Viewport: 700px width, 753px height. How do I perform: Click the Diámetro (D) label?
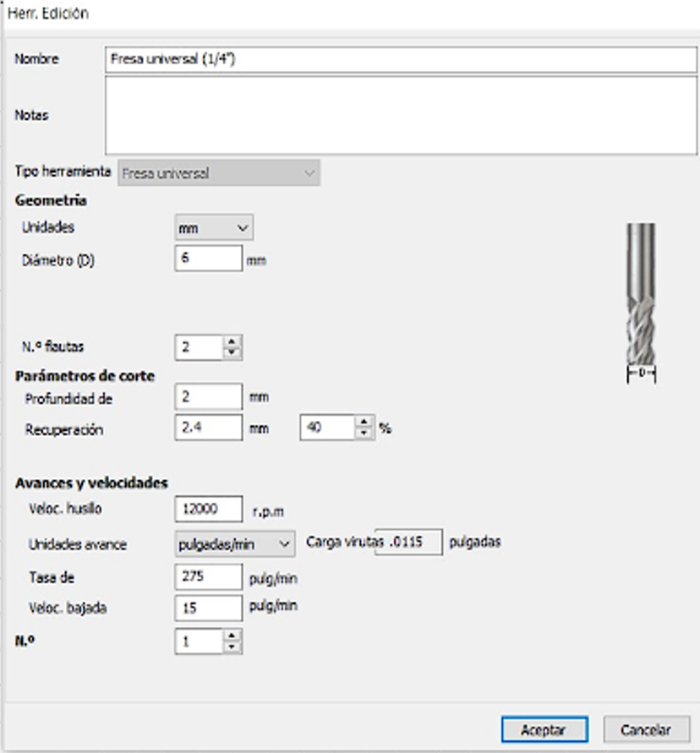click(x=58, y=261)
